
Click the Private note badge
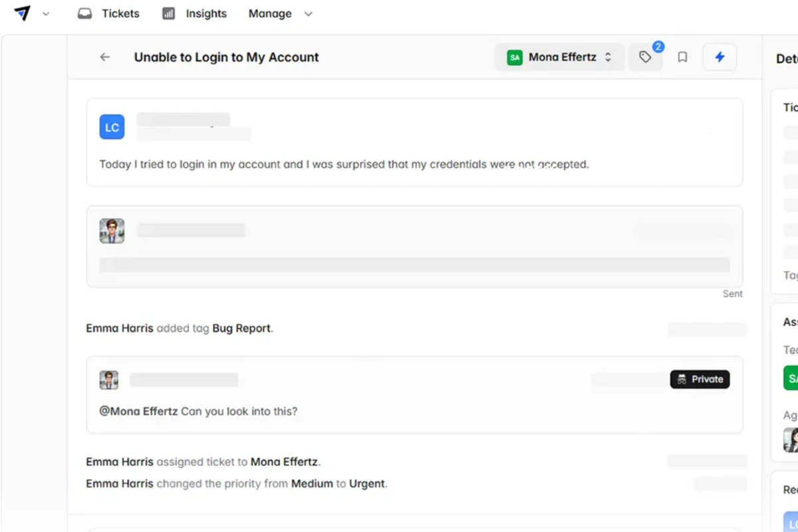point(700,379)
